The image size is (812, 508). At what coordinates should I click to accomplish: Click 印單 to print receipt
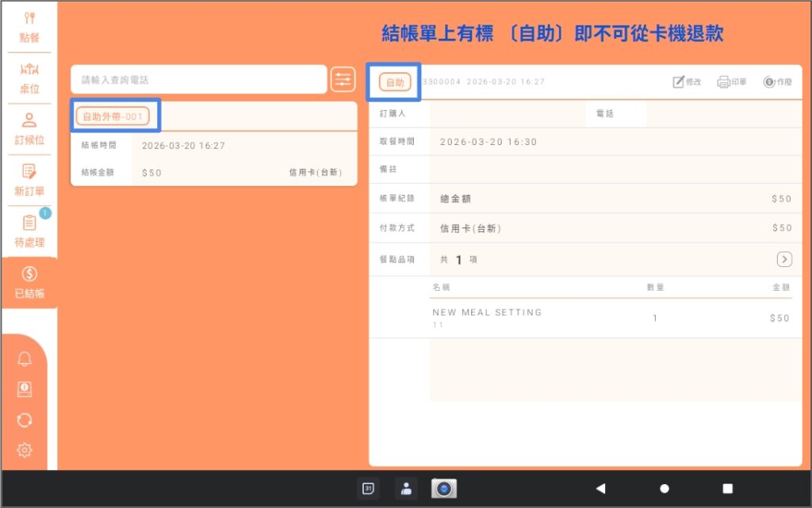point(732,82)
